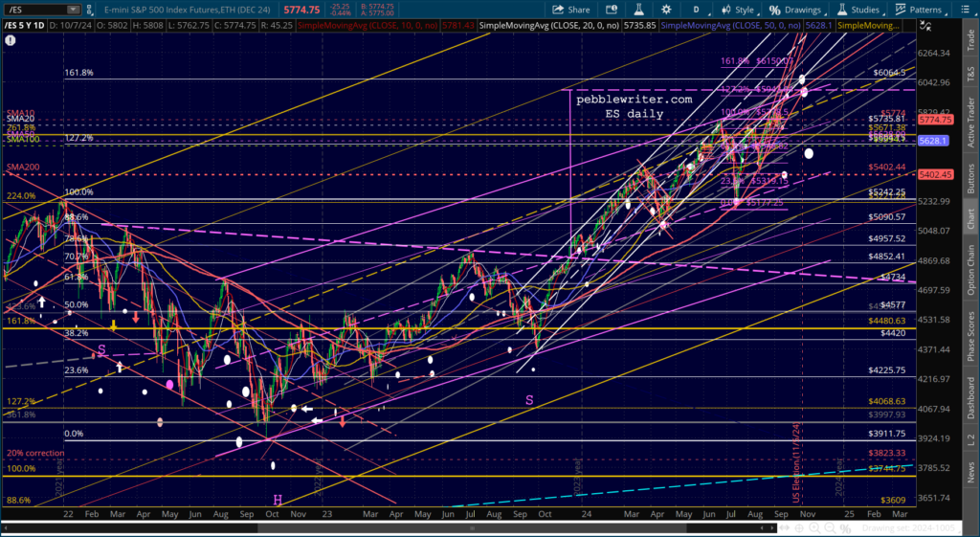Image resolution: width=980 pixels, height=537 pixels.
Task: Click the horizontal time axis scrollbar
Action: pyautogui.click(x=389, y=528)
